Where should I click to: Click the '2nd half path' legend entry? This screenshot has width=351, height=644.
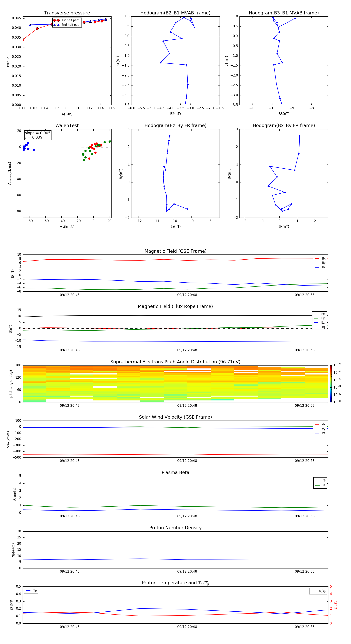(67, 25)
